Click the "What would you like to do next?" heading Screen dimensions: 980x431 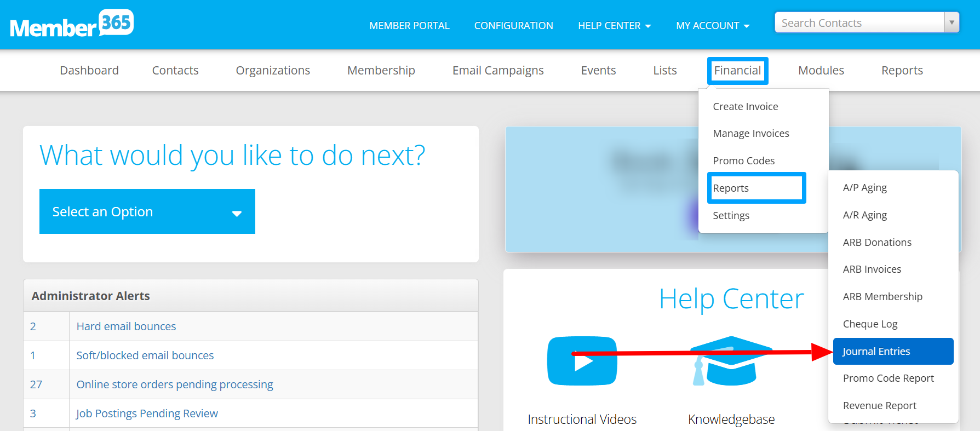point(232,155)
